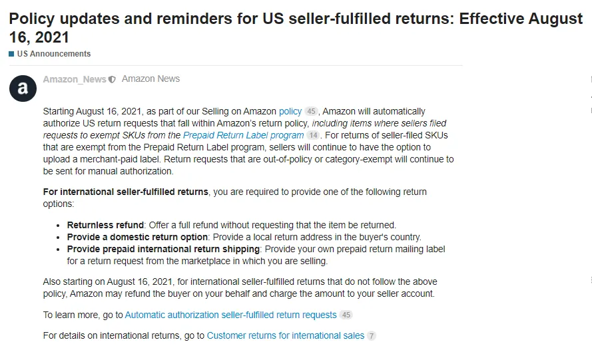
Task: Open the US Announcements category
Action: click(x=54, y=54)
